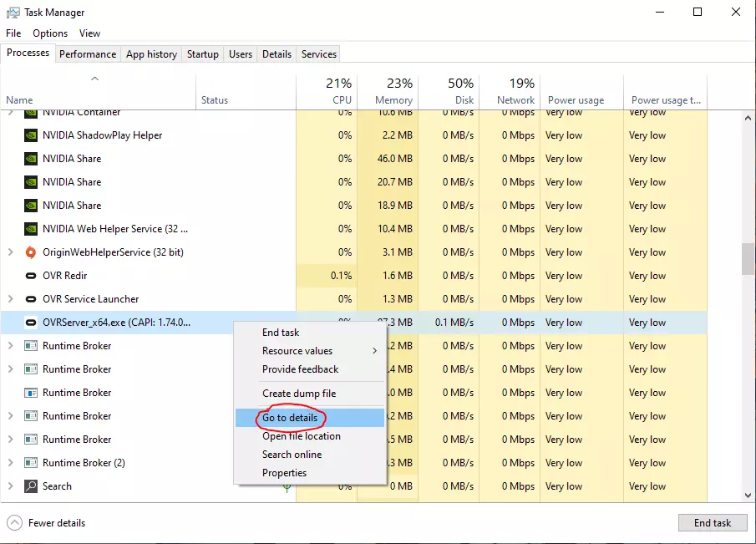
Task: Choose Search online option
Action: click(310, 455)
